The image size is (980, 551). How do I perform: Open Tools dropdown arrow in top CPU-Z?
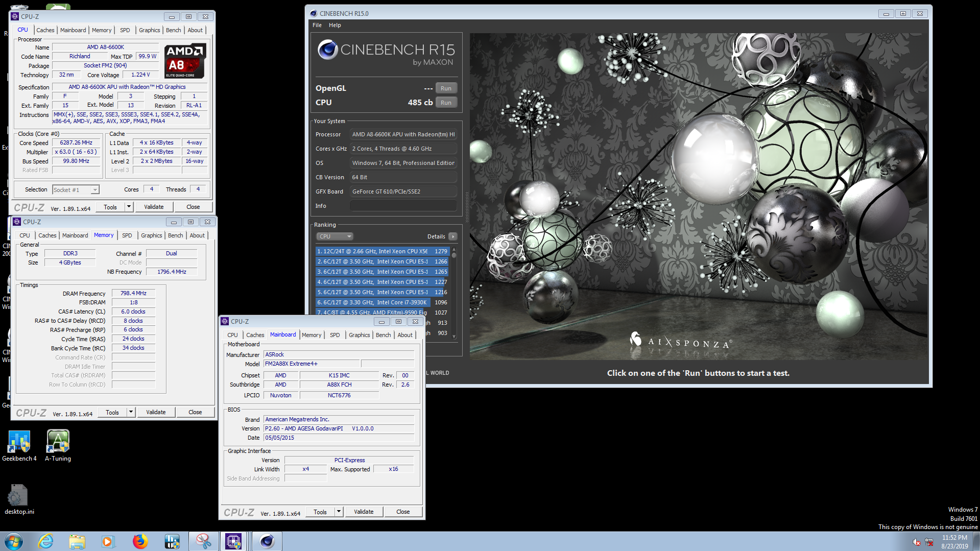[x=129, y=207]
